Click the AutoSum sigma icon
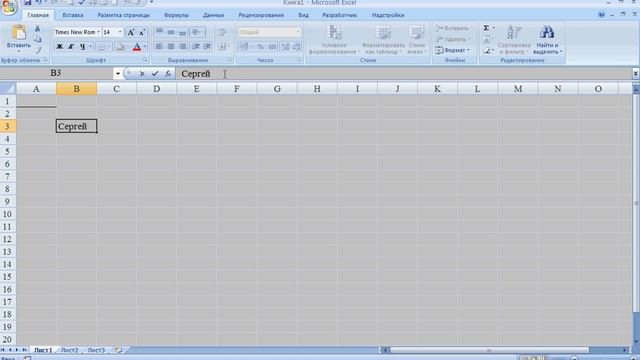 pos(486,28)
